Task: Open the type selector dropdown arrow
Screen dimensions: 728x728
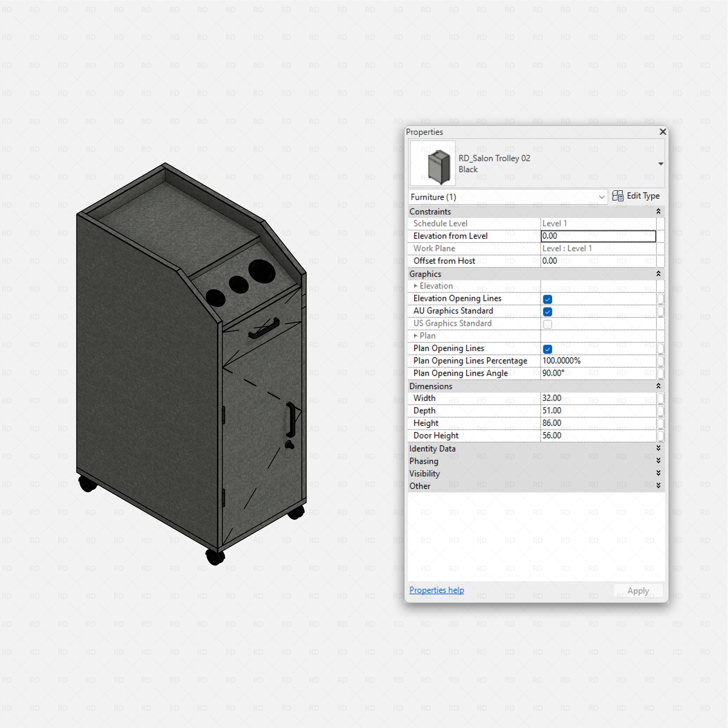Action: [660, 164]
